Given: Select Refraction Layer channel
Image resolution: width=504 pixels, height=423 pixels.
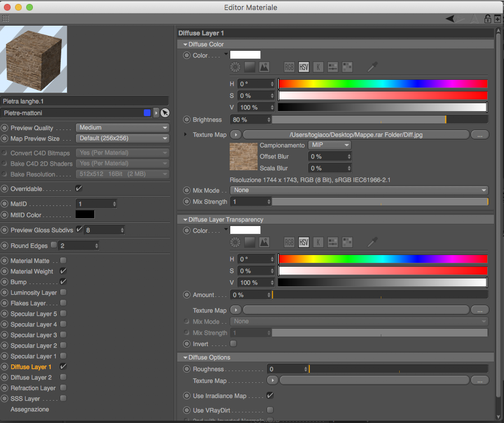Looking at the screenshot, I should click(33, 388).
